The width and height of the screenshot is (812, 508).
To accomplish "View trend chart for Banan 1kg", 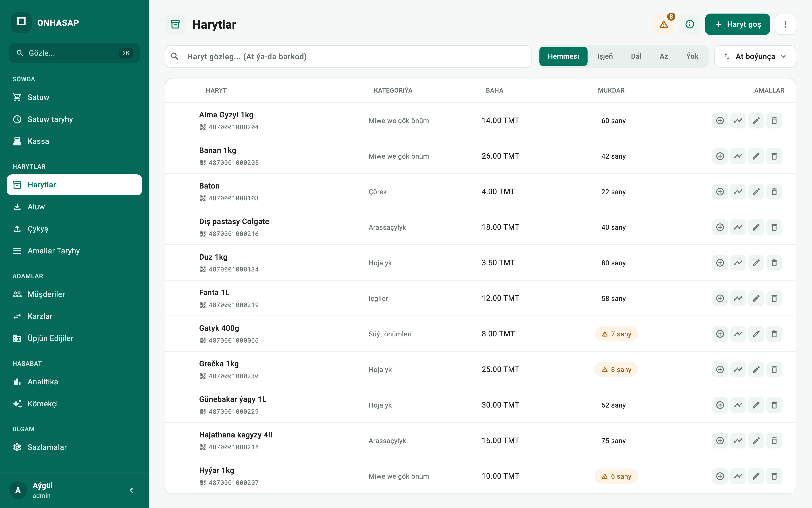I will (x=738, y=156).
